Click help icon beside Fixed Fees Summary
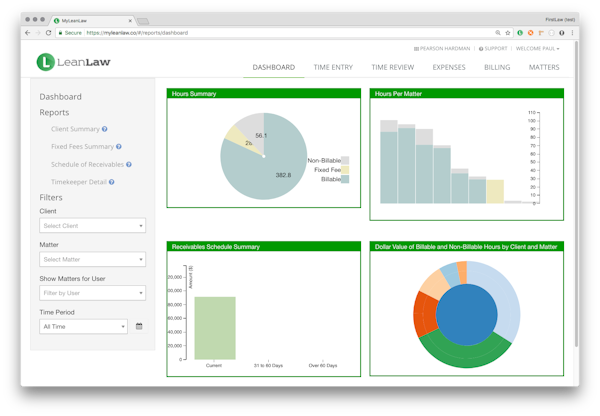The height and width of the screenshot is (416, 600). click(119, 147)
